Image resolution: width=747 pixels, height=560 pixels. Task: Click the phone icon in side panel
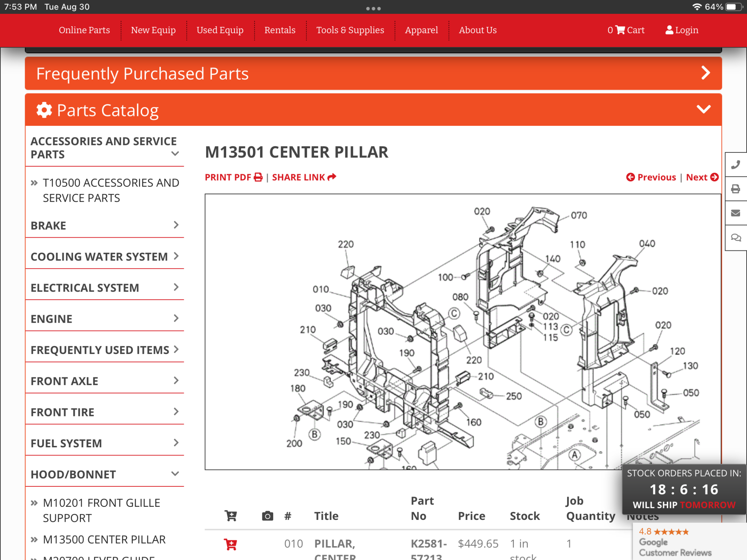(736, 165)
